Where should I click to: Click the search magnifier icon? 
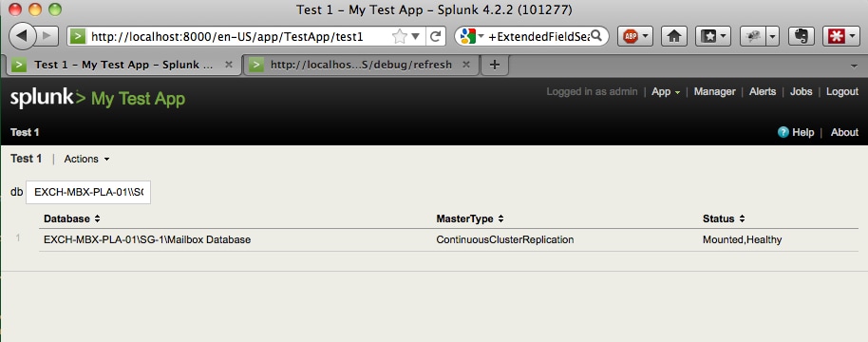click(x=596, y=36)
